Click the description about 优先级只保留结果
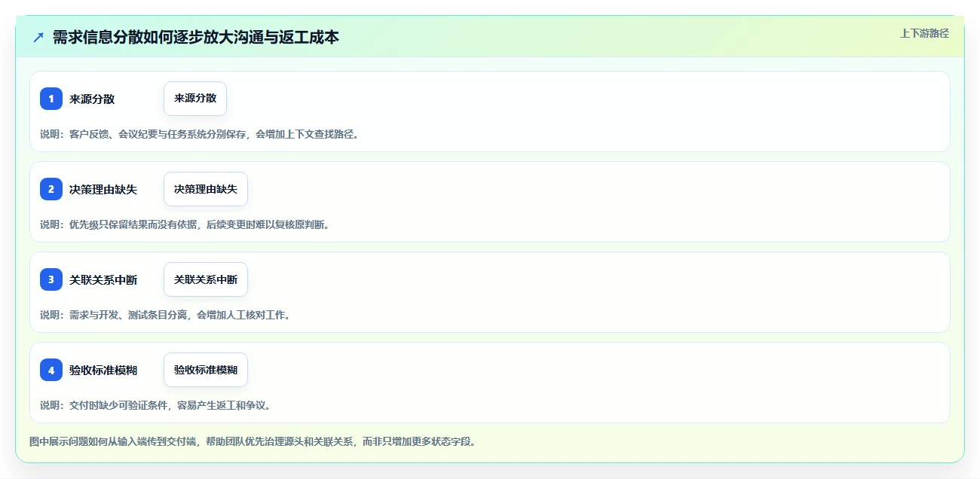 (x=186, y=224)
